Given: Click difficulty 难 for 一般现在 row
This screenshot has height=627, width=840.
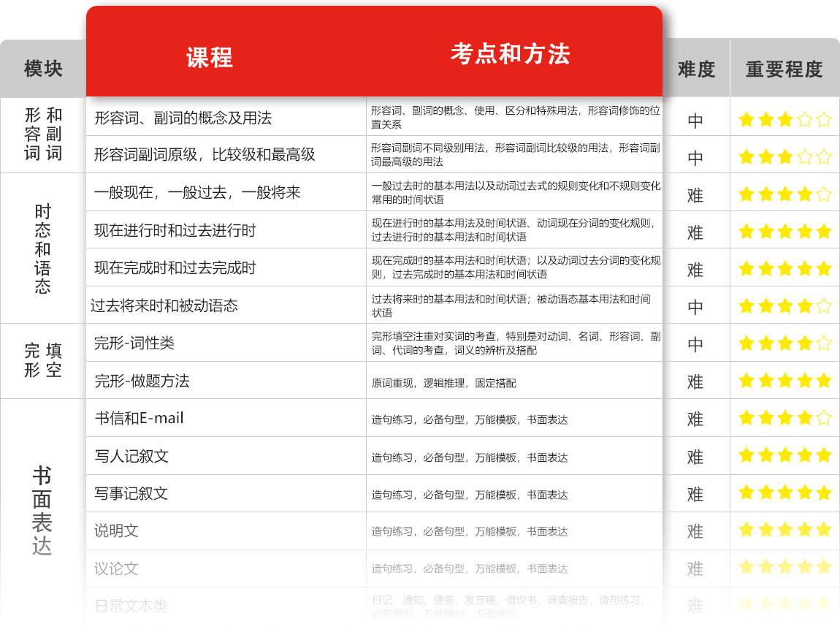Looking at the screenshot, I should 695,196.
